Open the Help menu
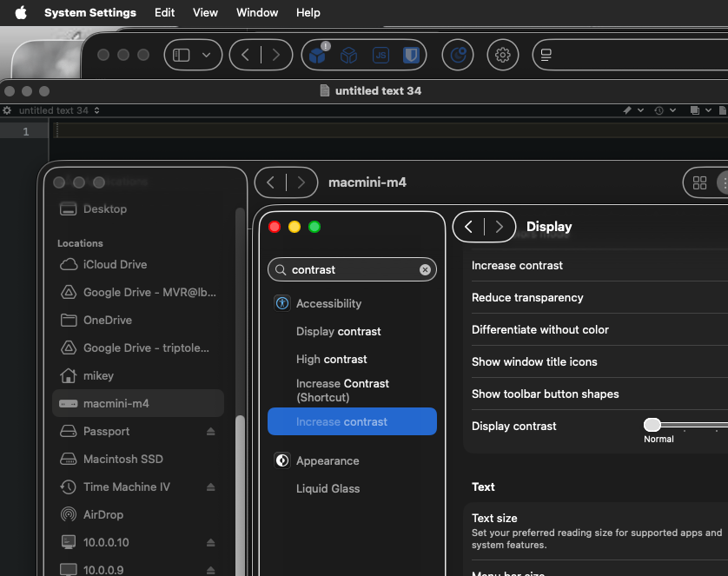Viewport: 728px width, 576px height. point(308,12)
